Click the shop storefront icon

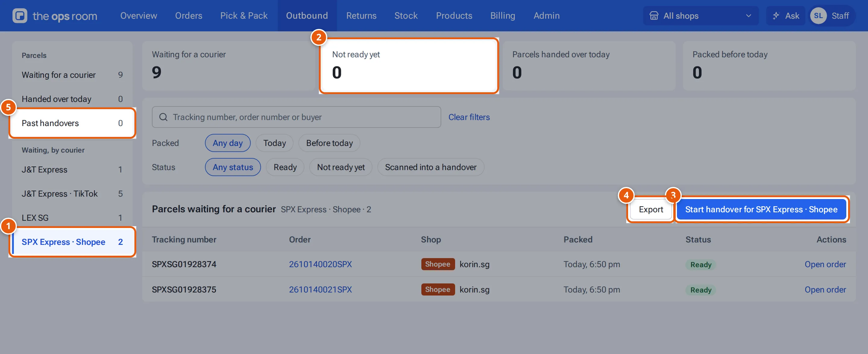pos(654,16)
